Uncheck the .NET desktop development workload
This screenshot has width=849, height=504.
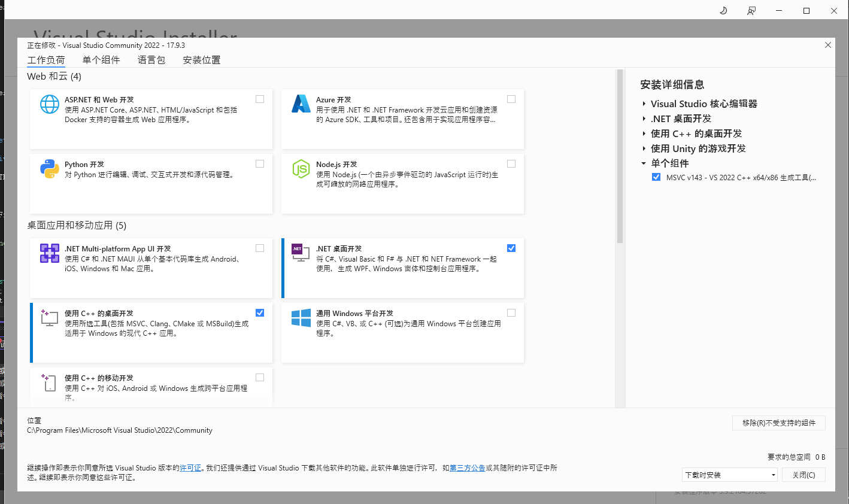point(511,248)
